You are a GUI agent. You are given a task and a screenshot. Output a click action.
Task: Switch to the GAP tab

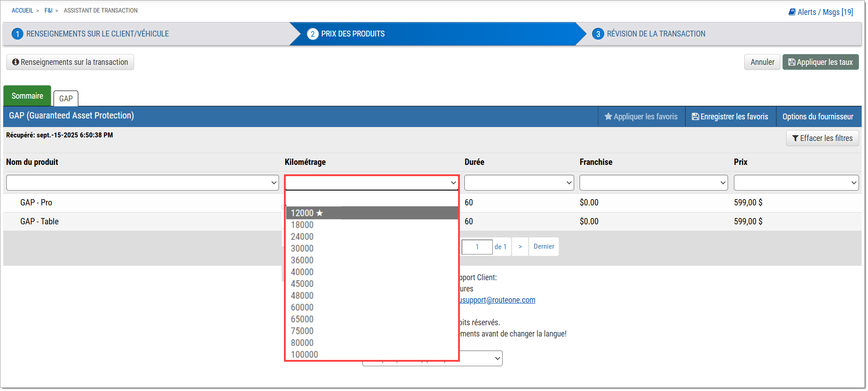coord(66,99)
